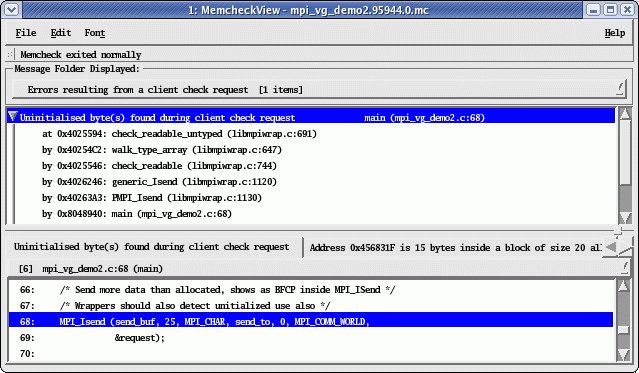Select highlighted source line 68 MPI_Isend
The height and width of the screenshot is (373, 639).
pyautogui.click(x=311, y=321)
